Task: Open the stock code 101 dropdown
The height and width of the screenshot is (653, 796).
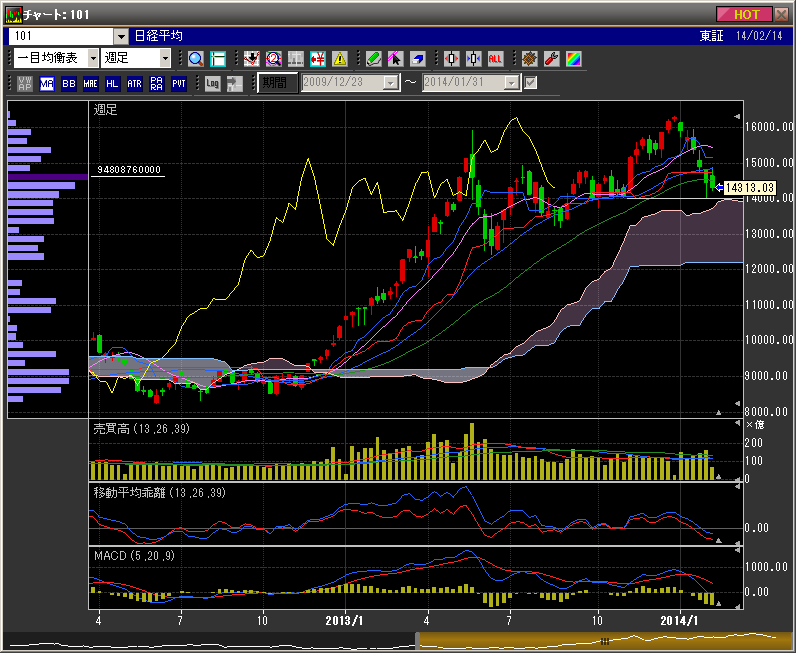Action: [121, 36]
